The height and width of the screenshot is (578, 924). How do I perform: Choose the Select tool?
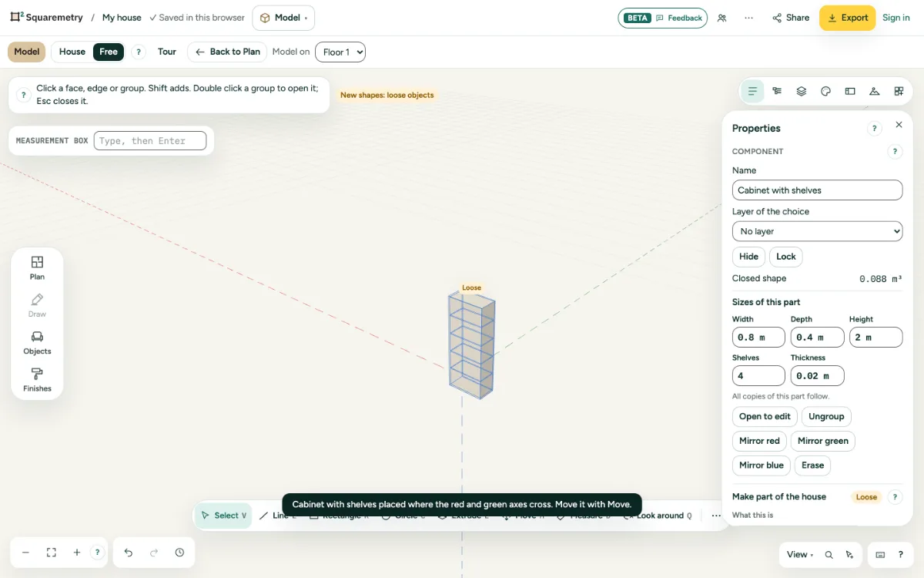(223, 516)
